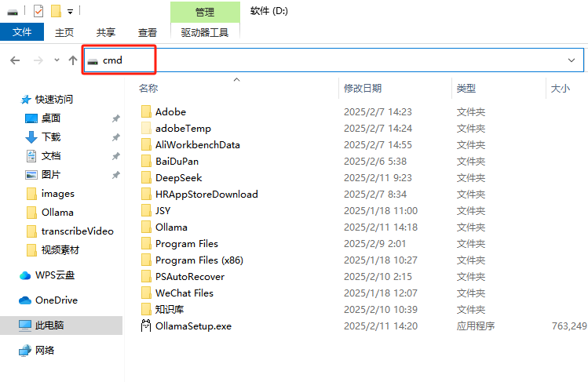588x382 pixels.
Task: Click the 应用程序 type cell
Action: pos(476,326)
